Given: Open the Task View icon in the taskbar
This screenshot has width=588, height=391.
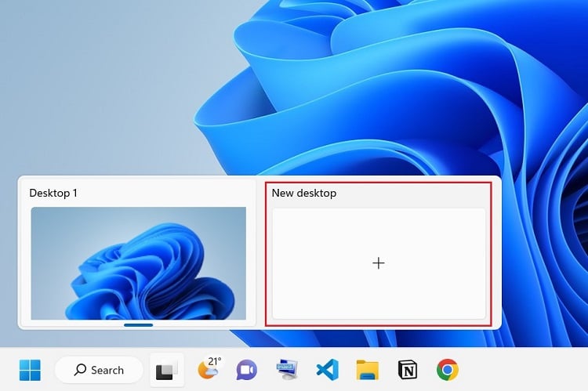Looking at the screenshot, I should pyautogui.click(x=167, y=371).
